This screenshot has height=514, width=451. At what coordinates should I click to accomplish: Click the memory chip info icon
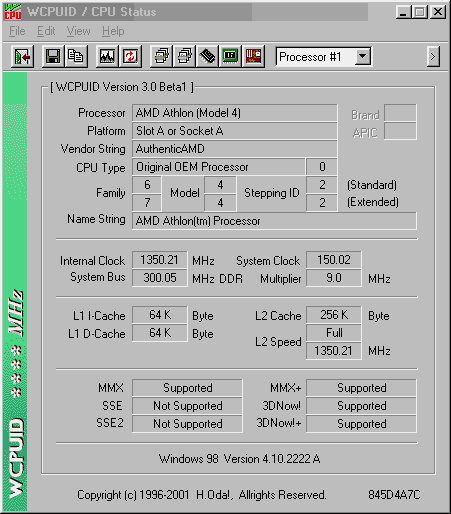207,56
